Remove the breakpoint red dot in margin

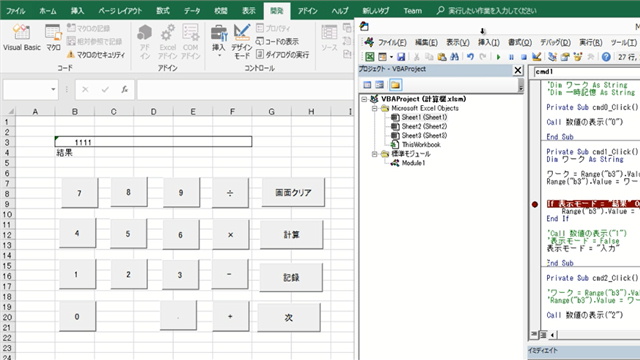point(534,204)
